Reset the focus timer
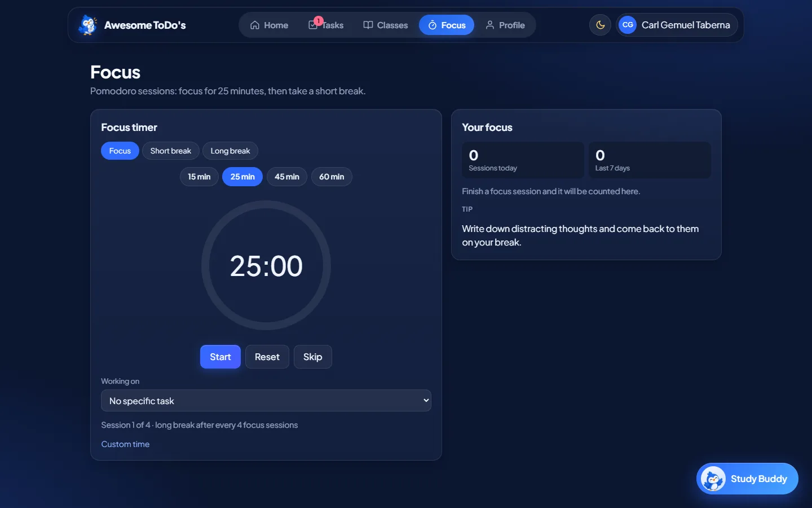Image resolution: width=812 pixels, height=508 pixels. tap(267, 357)
